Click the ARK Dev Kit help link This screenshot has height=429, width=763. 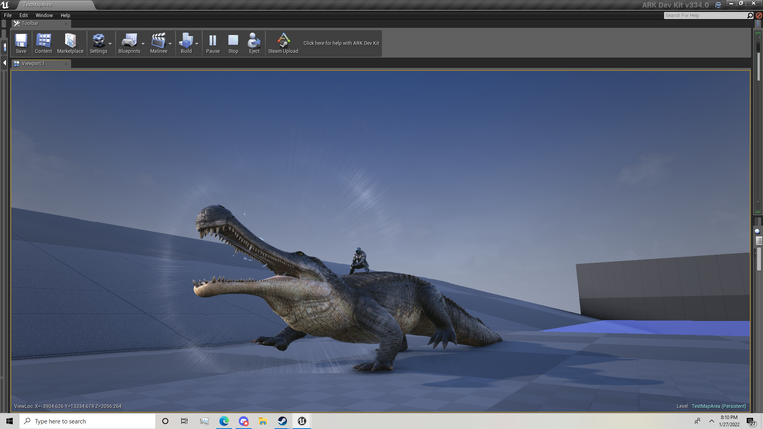tap(341, 43)
